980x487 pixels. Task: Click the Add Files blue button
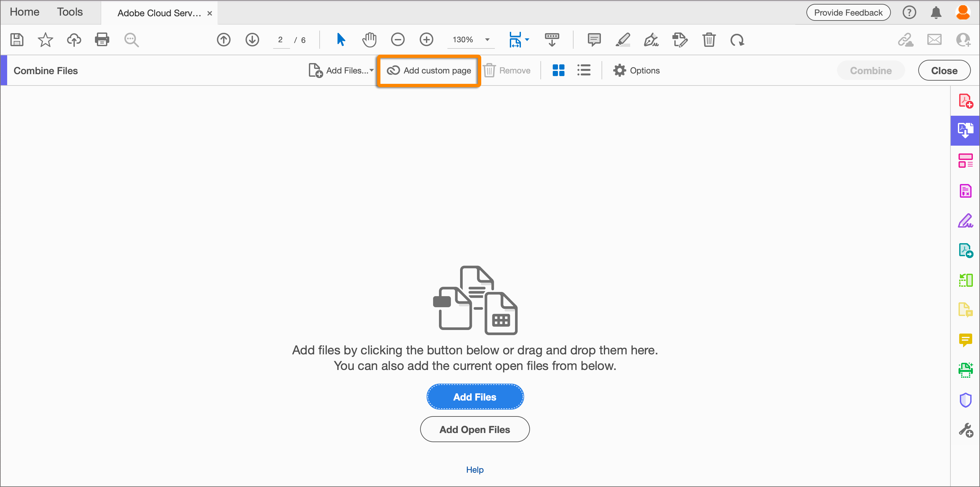(x=475, y=396)
